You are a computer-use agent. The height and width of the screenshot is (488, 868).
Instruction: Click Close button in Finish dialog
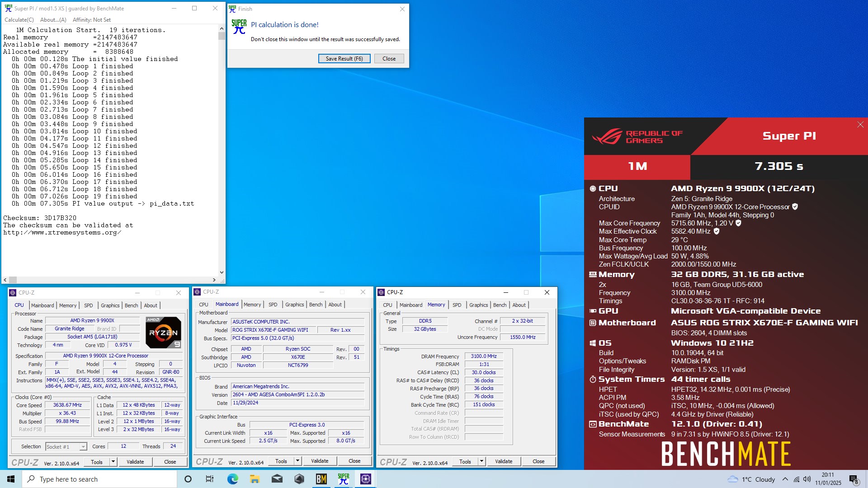point(389,59)
